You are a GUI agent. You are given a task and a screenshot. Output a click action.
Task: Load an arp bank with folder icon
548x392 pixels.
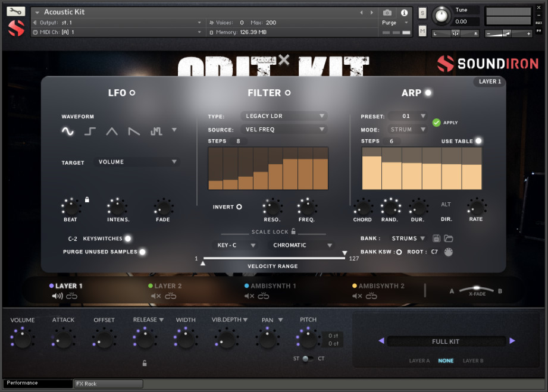click(449, 239)
